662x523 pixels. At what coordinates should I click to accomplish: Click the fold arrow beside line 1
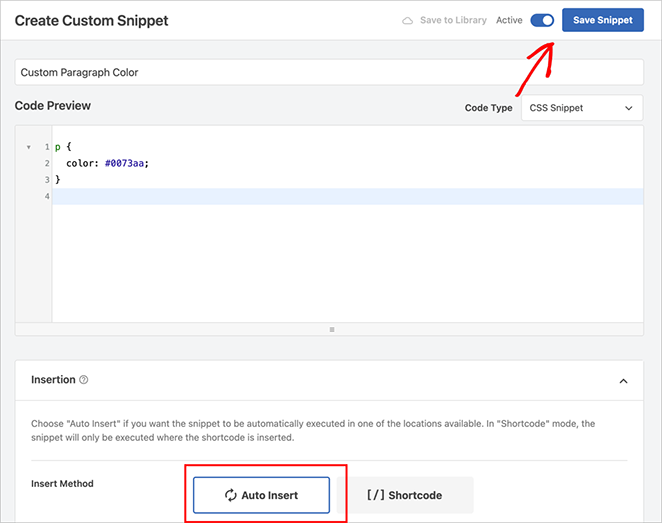(29, 148)
